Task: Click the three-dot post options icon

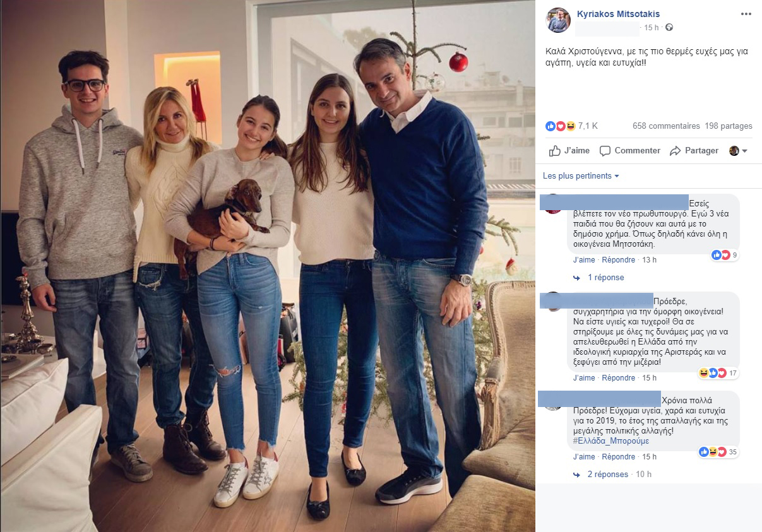Action: point(746,14)
